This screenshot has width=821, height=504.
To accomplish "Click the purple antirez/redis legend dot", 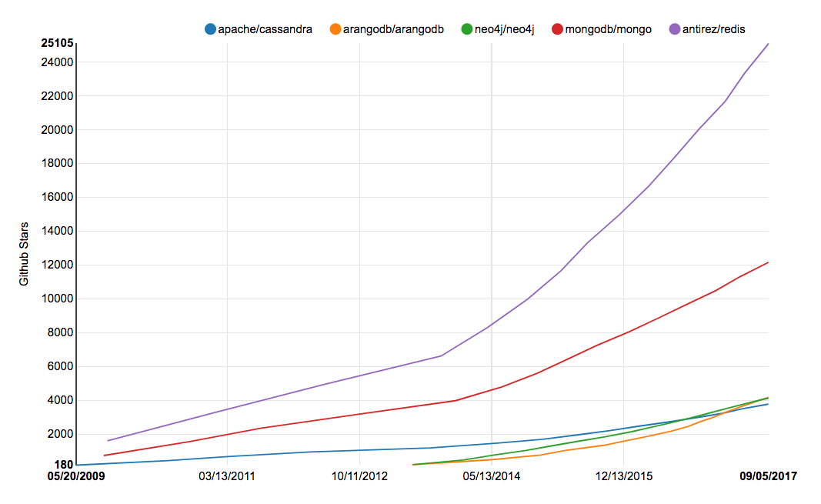I will (675, 29).
